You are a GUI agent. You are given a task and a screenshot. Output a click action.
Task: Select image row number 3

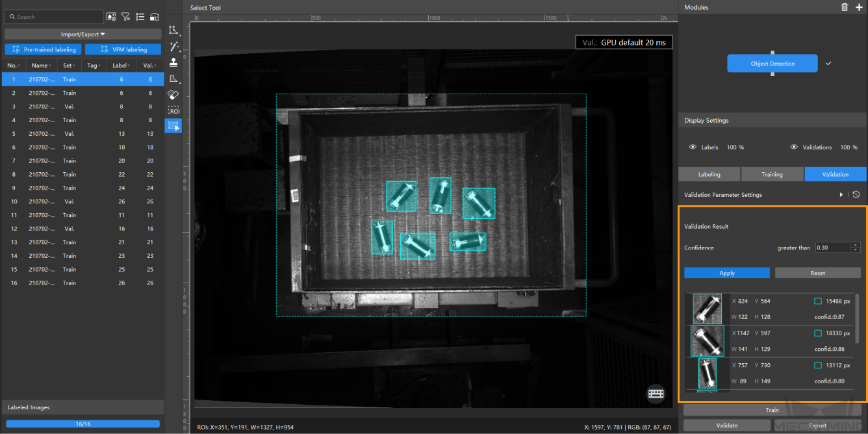pos(83,107)
